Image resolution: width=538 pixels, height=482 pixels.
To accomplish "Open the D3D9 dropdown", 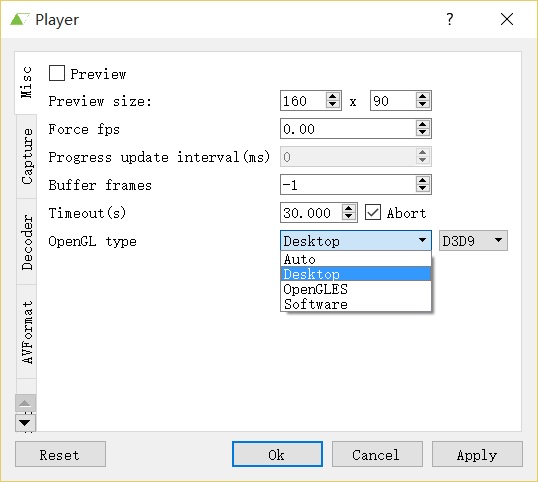I will 473,240.
